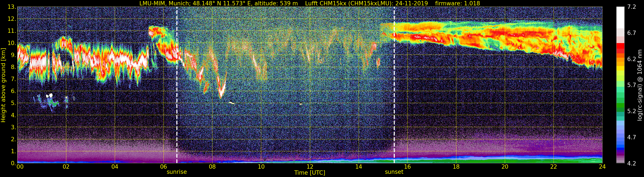Image resolution: width=644 pixels, height=177 pixels.
Task: Click the height tick label 13
Action: 12,7
